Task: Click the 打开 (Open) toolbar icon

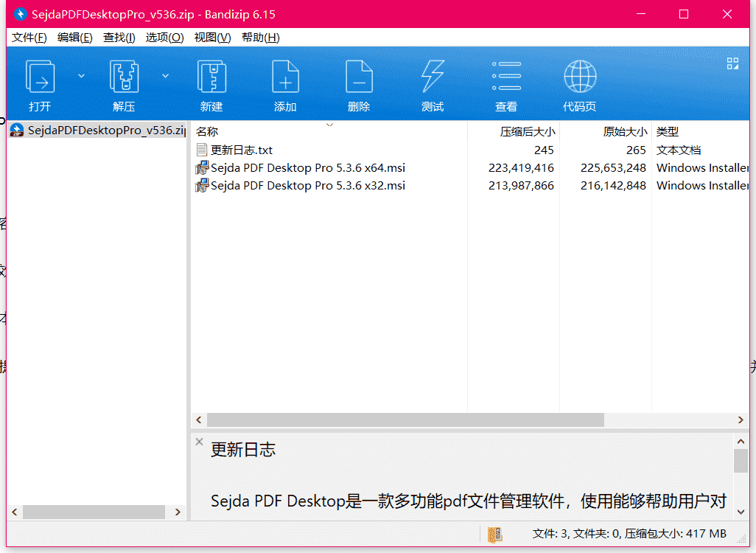Action: (x=40, y=76)
